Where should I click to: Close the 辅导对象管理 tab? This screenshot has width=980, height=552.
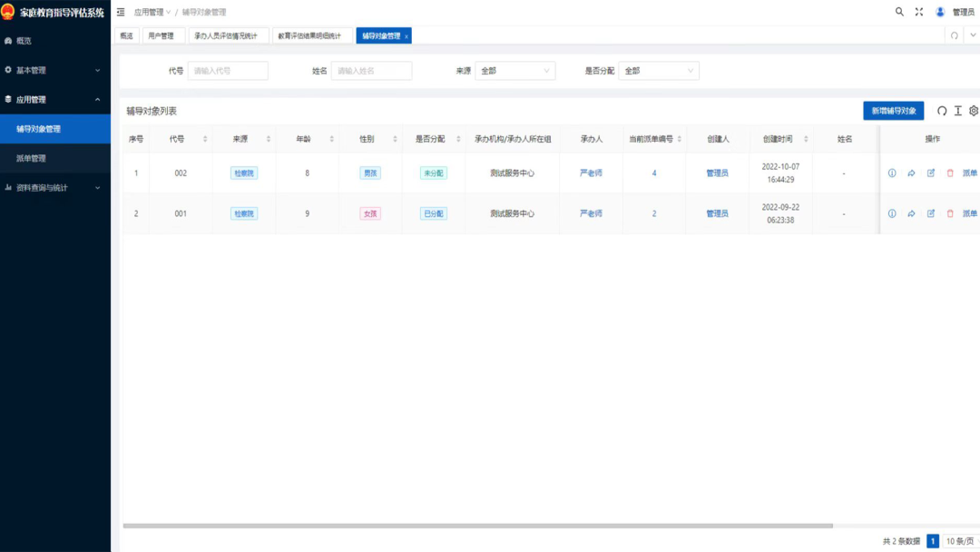point(407,36)
